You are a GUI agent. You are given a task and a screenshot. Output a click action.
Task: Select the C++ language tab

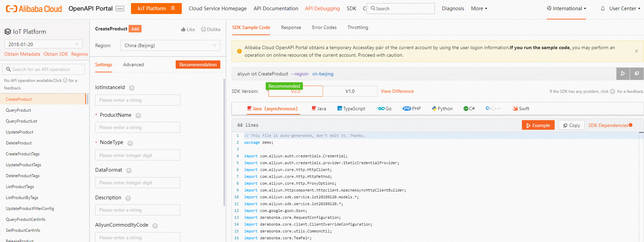pos(493,109)
